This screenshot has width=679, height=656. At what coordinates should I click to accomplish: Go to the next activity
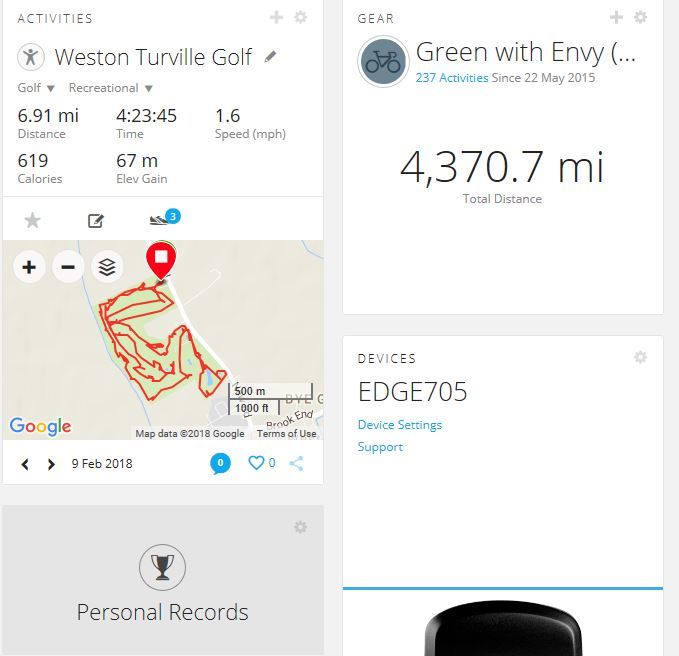[x=51, y=464]
